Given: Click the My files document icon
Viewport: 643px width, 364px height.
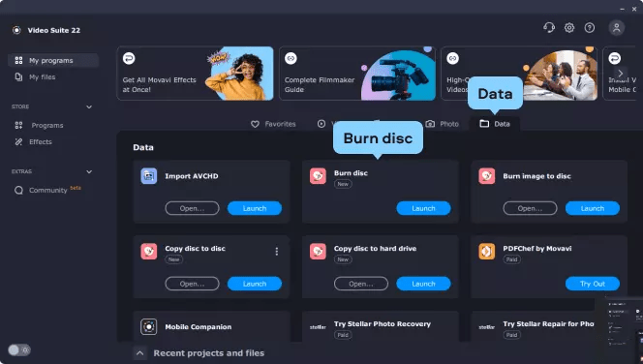Looking at the screenshot, I should (18, 76).
